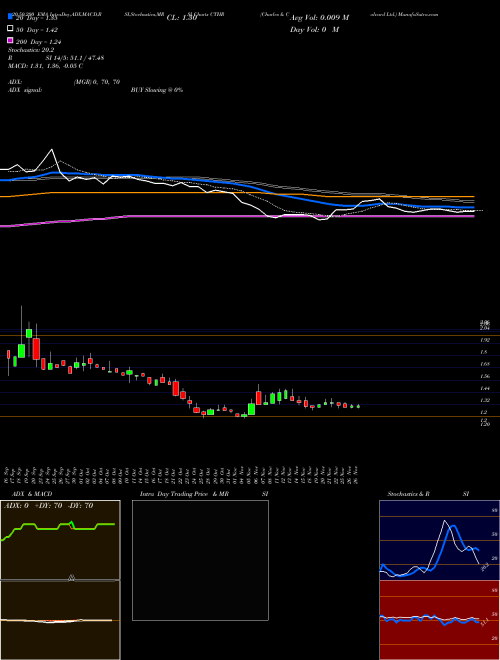Click the 51.1 value on RSI chart
The image size is (500, 660).
[x=484, y=622]
